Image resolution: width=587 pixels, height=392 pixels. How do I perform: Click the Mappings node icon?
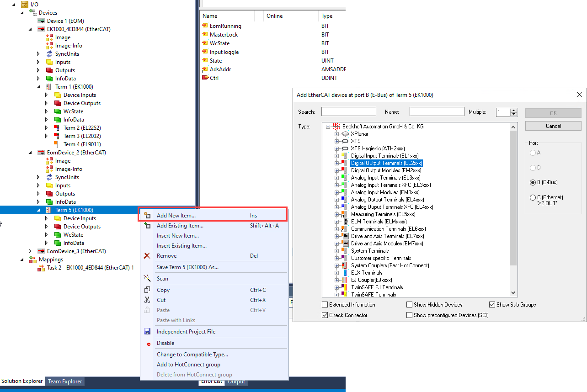click(x=33, y=260)
